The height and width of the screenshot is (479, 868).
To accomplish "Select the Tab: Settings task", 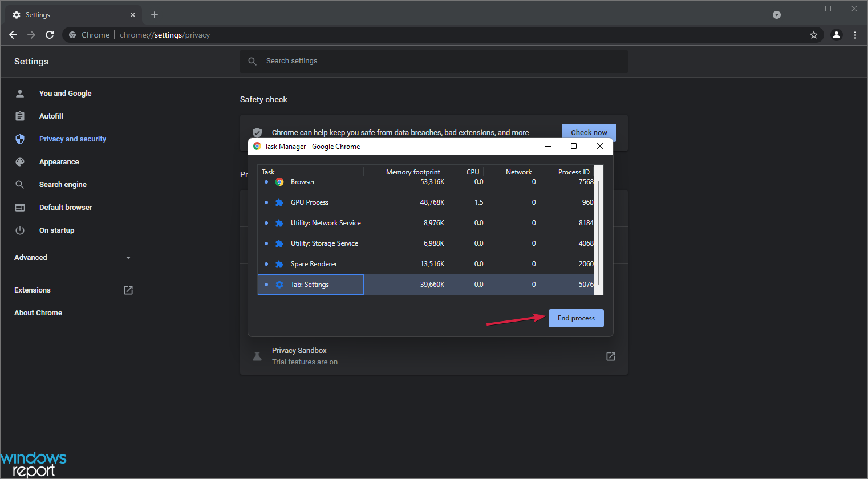I will pyautogui.click(x=425, y=285).
